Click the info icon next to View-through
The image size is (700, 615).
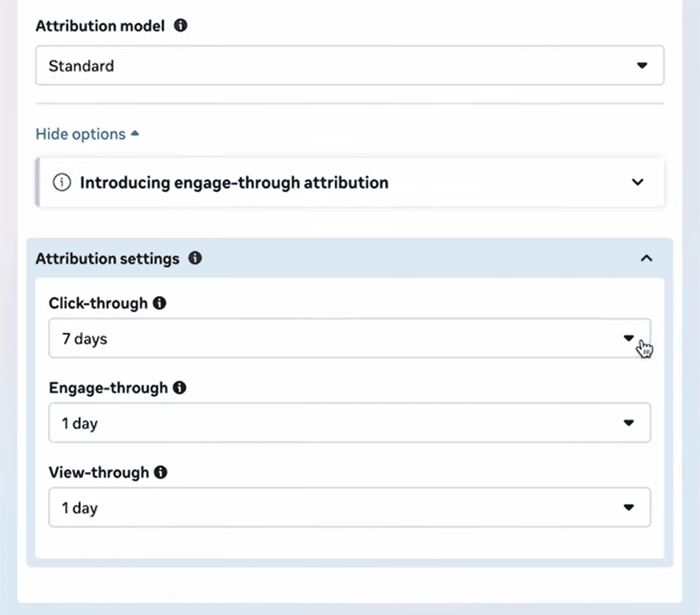[x=160, y=472]
